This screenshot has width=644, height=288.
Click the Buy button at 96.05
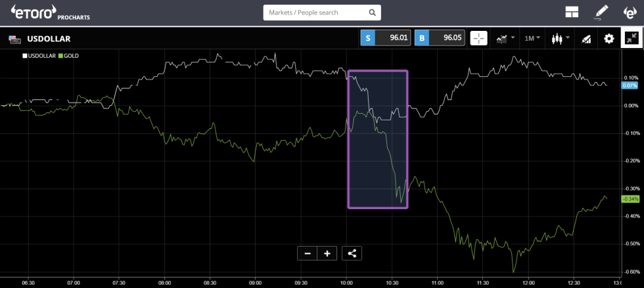(x=438, y=38)
